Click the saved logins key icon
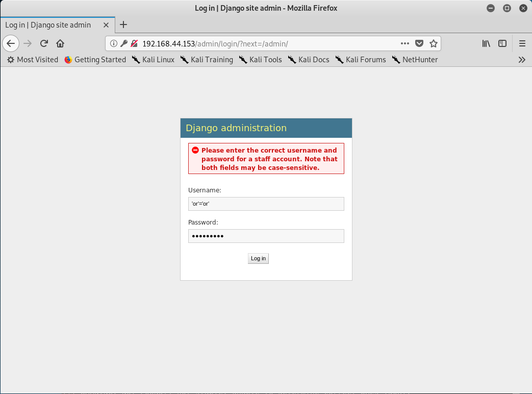This screenshot has width=532, height=394. (x=124, y=43)
